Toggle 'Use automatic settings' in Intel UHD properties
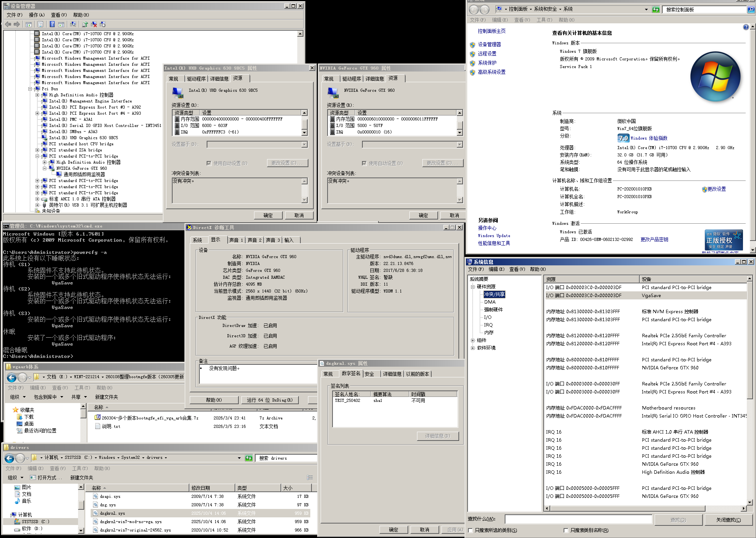The width and height of the screenshot is (756, 538). 209,163
